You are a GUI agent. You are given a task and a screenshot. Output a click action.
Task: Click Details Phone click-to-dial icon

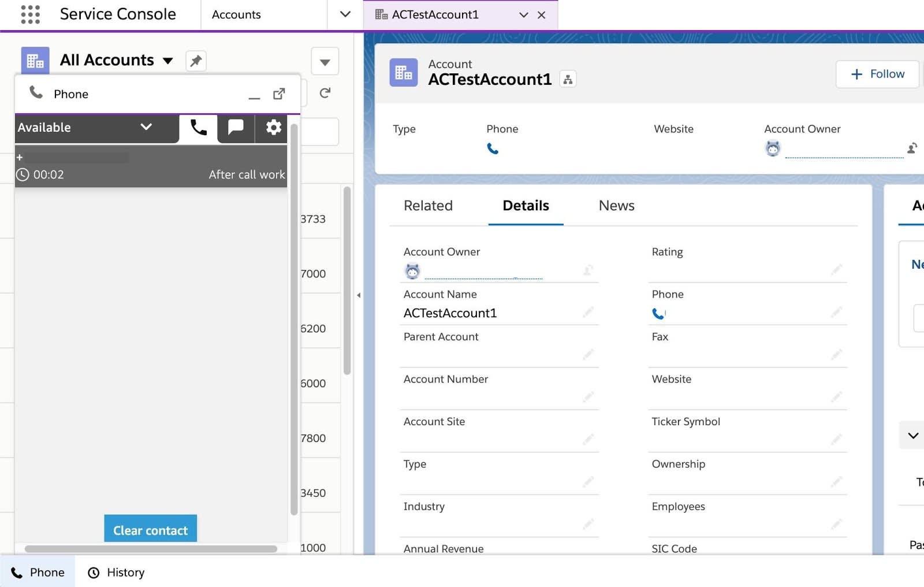click(658, 313)
